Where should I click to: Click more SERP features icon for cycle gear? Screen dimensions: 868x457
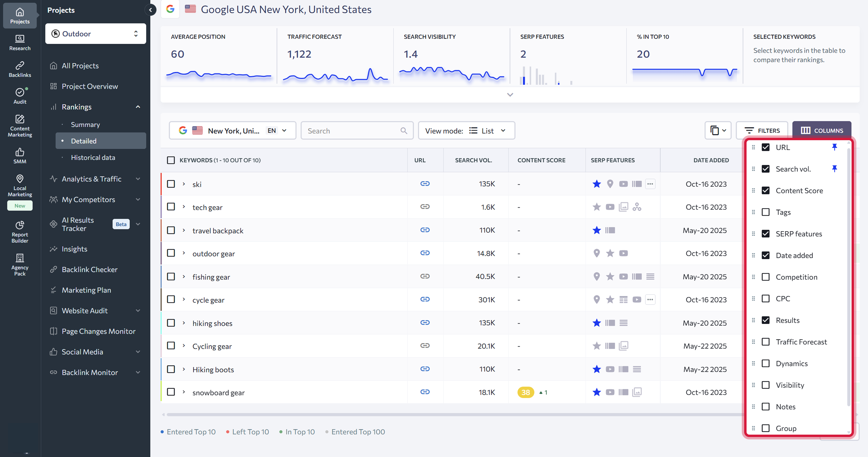(650, 299)
